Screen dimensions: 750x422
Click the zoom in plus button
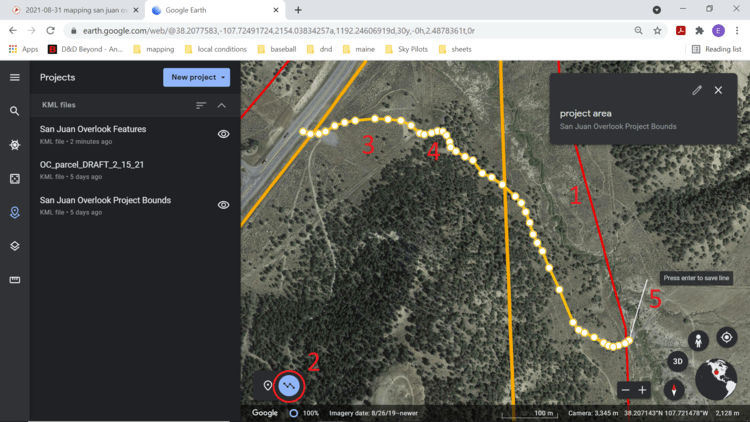pos(643,389)
